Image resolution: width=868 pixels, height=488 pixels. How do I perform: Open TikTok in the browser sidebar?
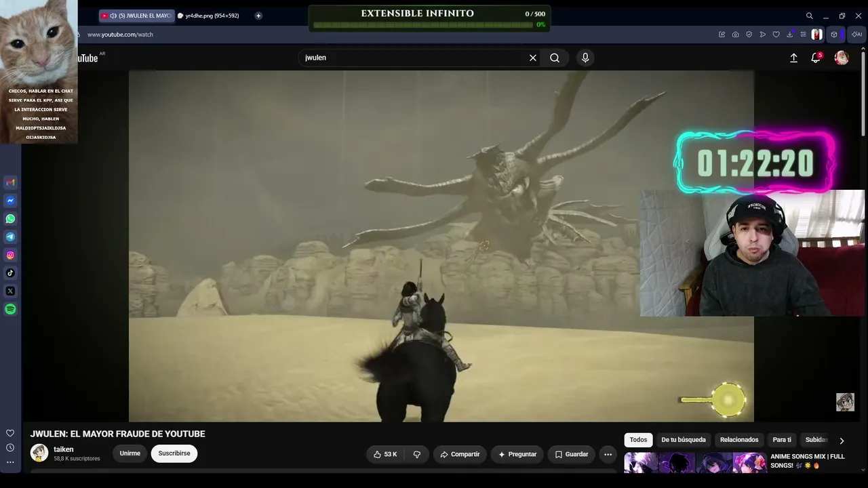(10, 273)
